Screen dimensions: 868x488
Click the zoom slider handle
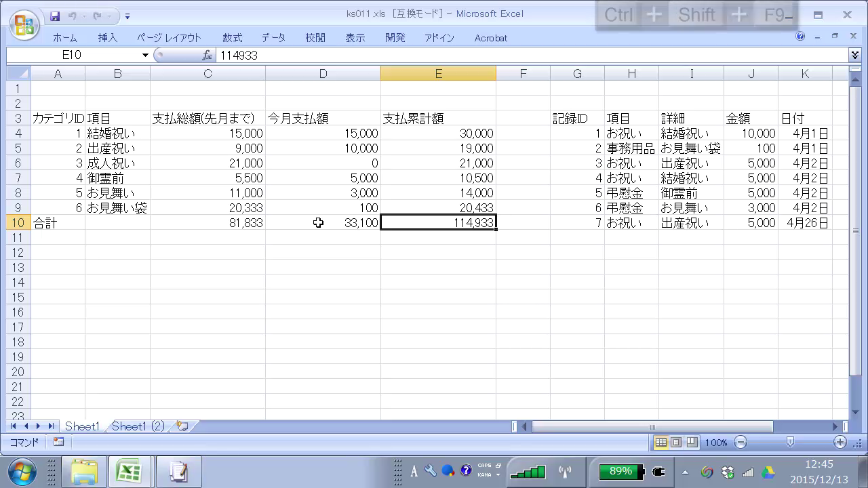790,443
